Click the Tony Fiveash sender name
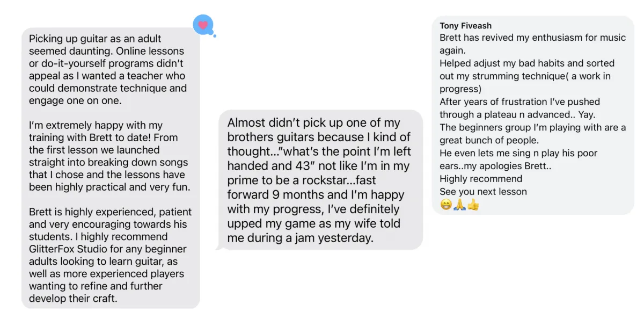This screenshot has height=319, width=644. pyautogui.click(x=465, y=26)
